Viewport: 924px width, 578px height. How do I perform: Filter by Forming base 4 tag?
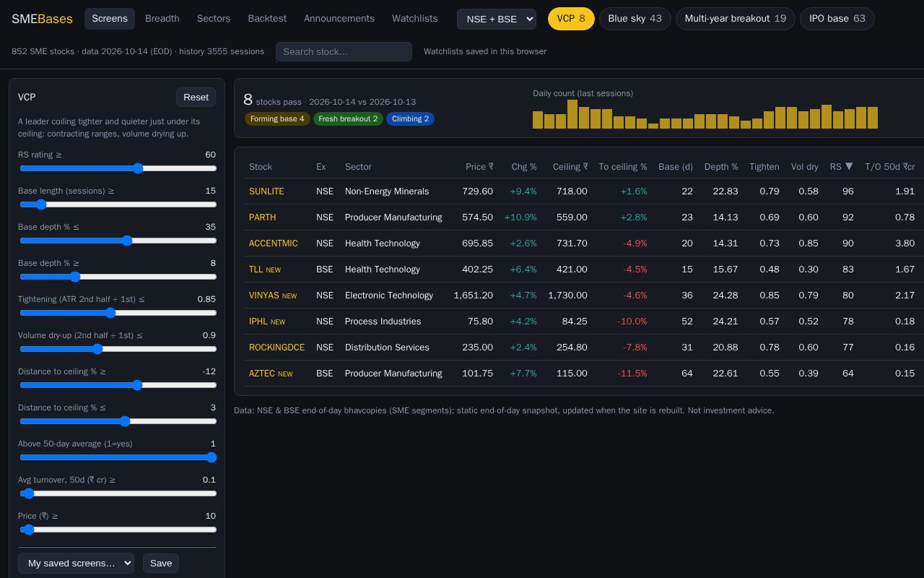click(x=277, y=118)
